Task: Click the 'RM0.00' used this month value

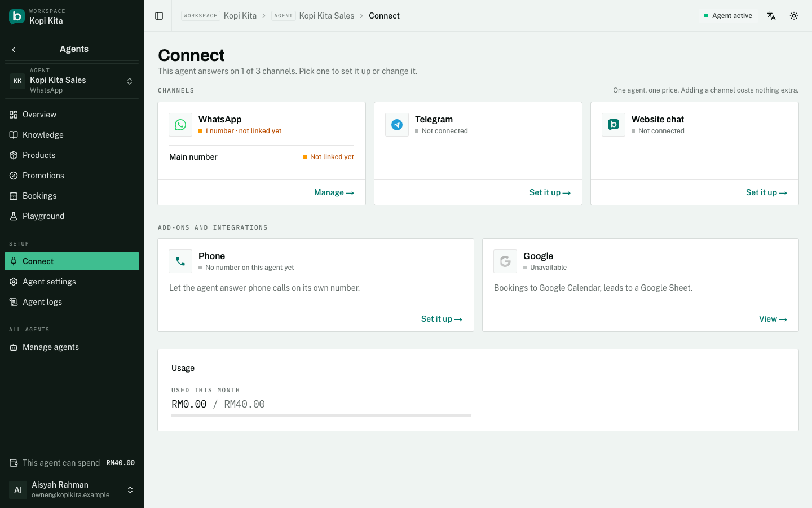Action: tap(189, 404)
